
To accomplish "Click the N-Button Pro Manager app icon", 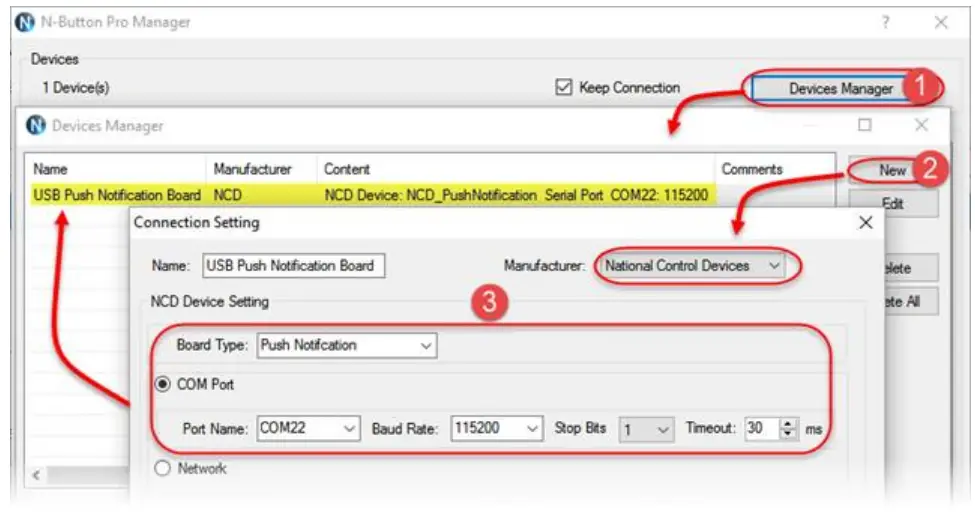I will pyautogui.click(x=25, y=22).
